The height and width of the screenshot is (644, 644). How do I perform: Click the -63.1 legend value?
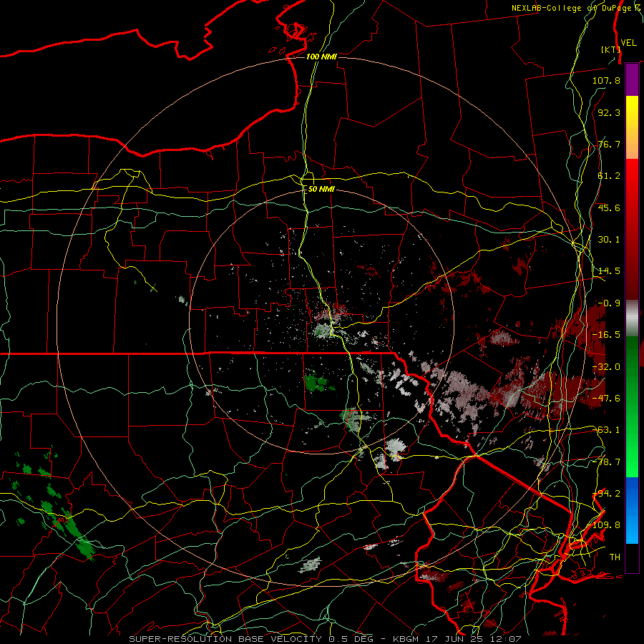(606, 430)
